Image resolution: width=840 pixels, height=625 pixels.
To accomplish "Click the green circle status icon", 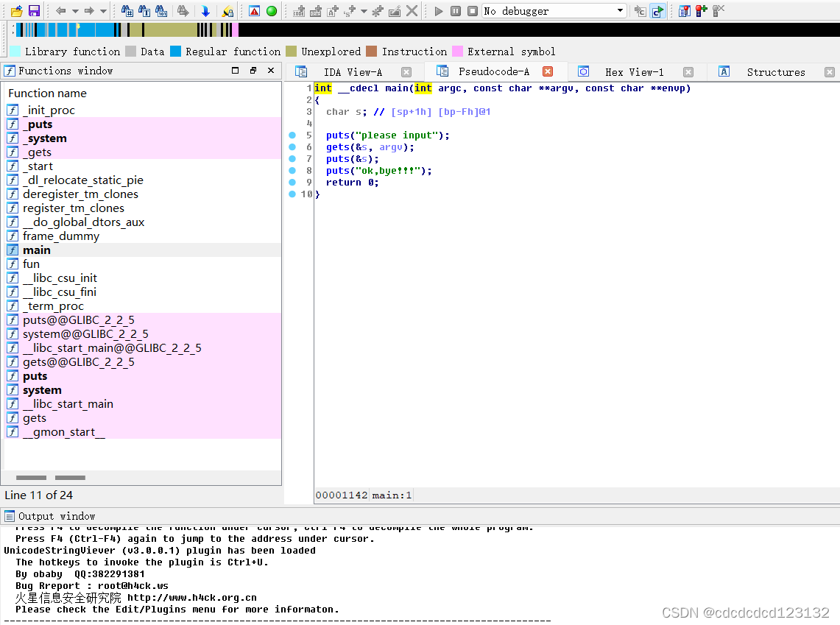I will point(272,11).
